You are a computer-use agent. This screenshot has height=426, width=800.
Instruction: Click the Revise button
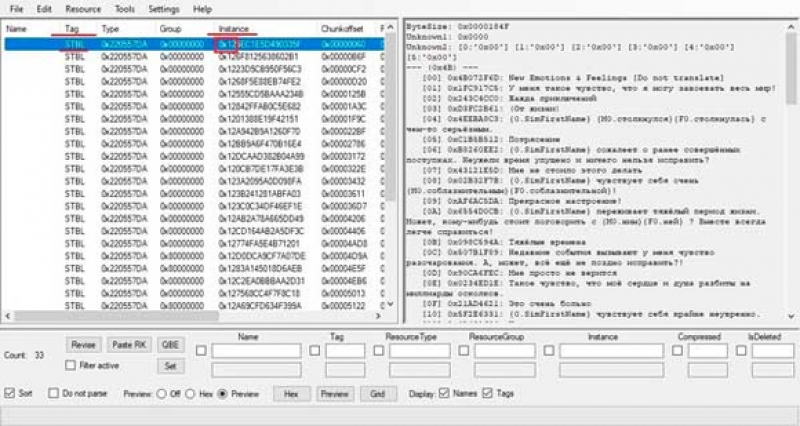(x=83, y=344)
